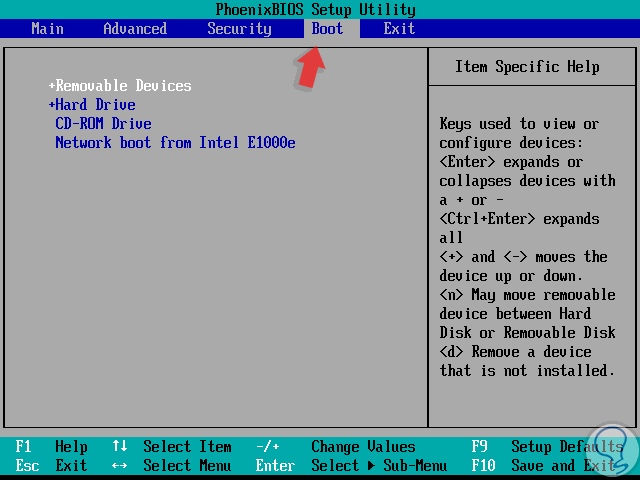Expand the plus sign beside Removable Devices
This screenshot has width=640, height=480.
[x=51, y=86]
